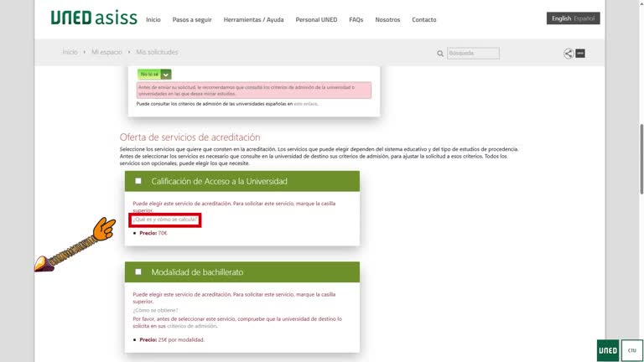This screenshot has width=644, height=362.
Task: Click the pink warning message box
Action: point(254,90)
